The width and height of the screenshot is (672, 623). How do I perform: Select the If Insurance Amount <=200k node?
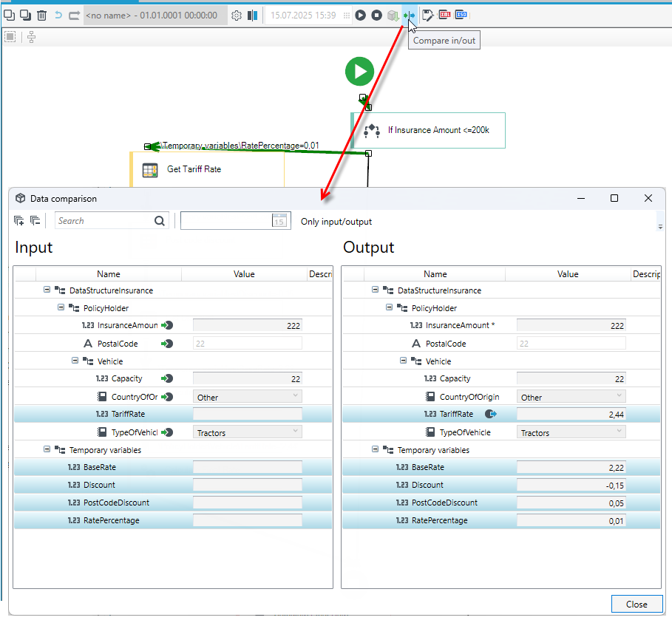tap(428, 130)
